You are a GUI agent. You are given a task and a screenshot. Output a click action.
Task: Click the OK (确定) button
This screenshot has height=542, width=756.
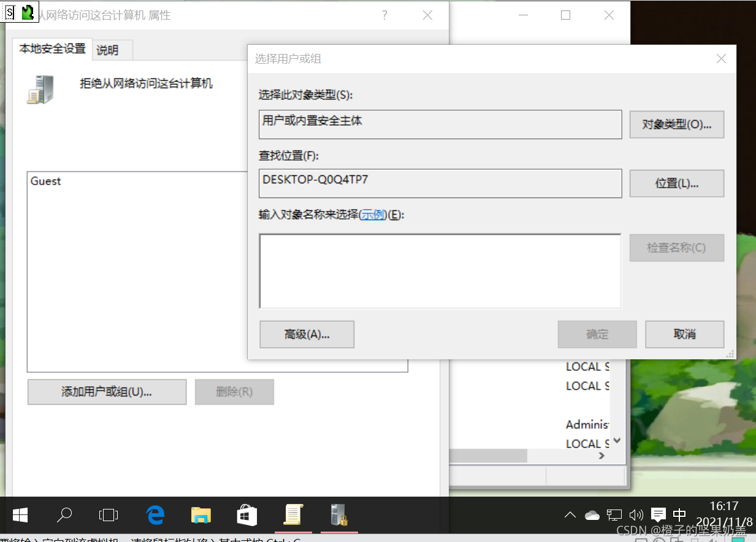597,334
